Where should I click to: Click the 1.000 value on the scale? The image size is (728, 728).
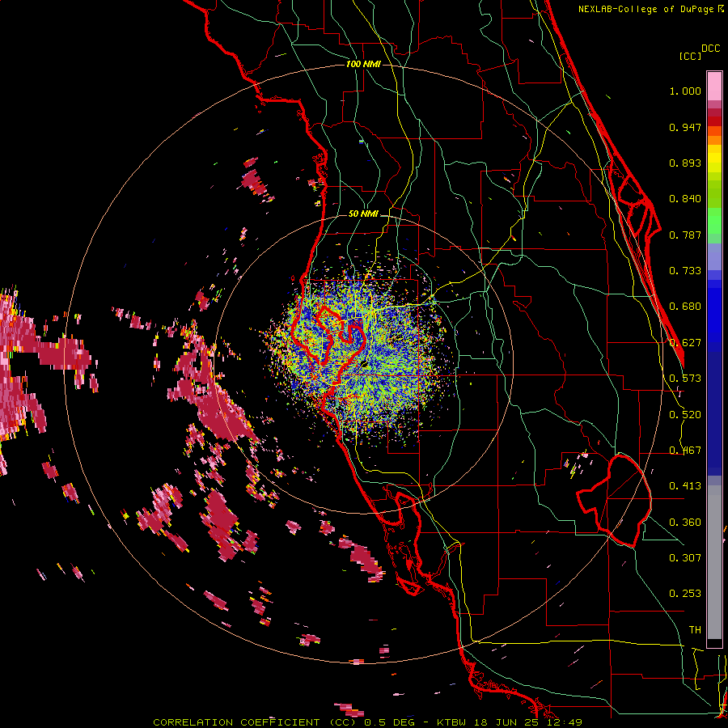point(685,91)
